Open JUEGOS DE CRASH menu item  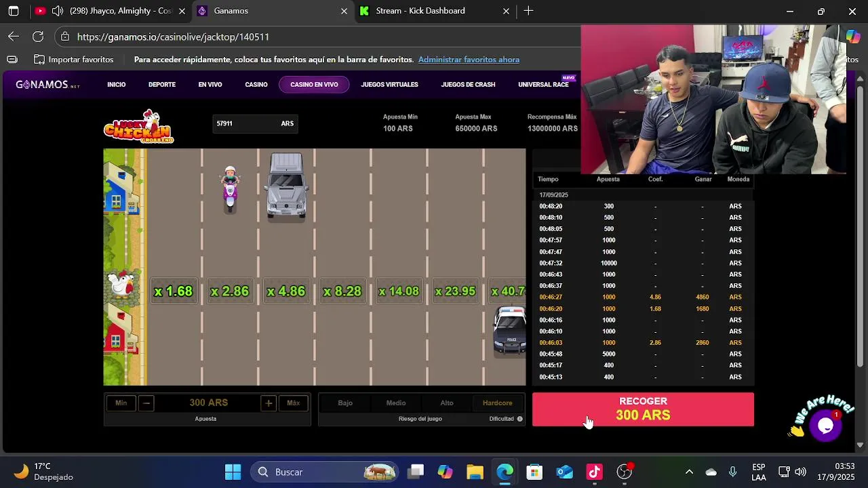tap(468, 85)
